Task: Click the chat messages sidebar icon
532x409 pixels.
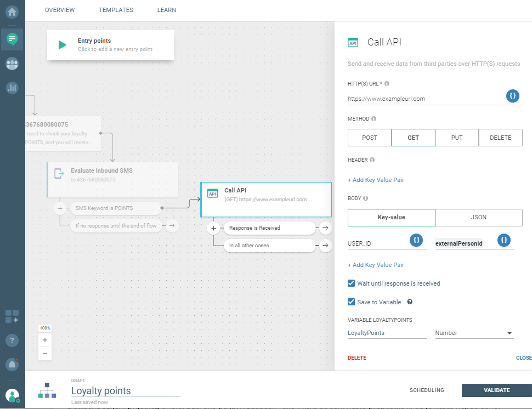Action: tap(12, 39)
